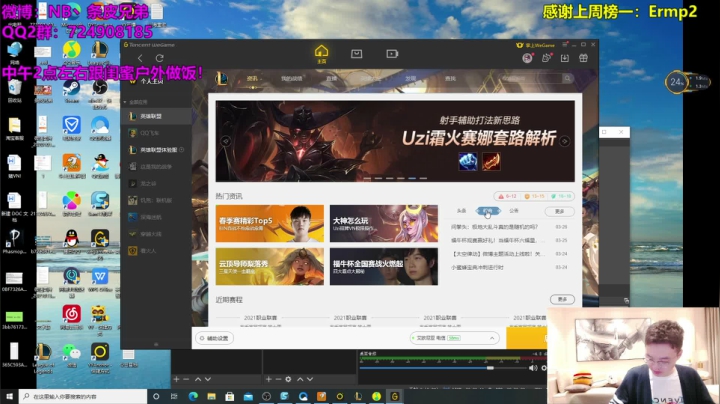Select the highlighted blue news tab
This screenshot has height=404, width=720.
coord(488,211)
